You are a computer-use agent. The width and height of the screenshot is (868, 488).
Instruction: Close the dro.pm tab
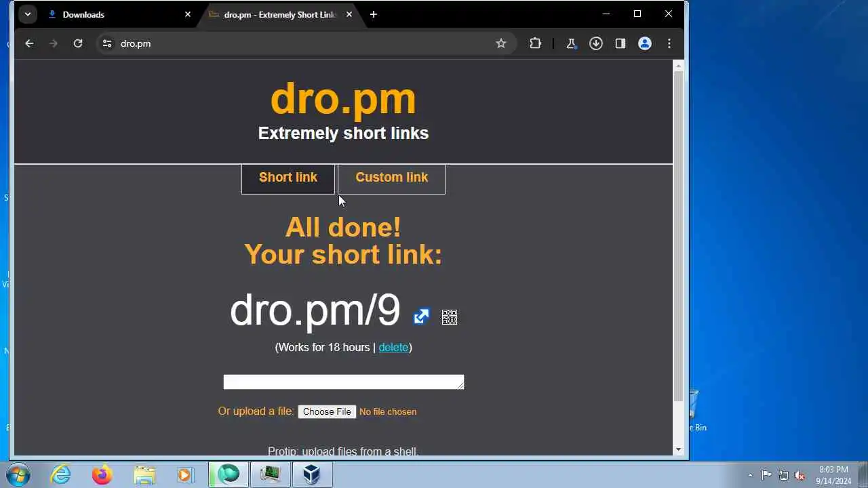(x=349, y=14)
